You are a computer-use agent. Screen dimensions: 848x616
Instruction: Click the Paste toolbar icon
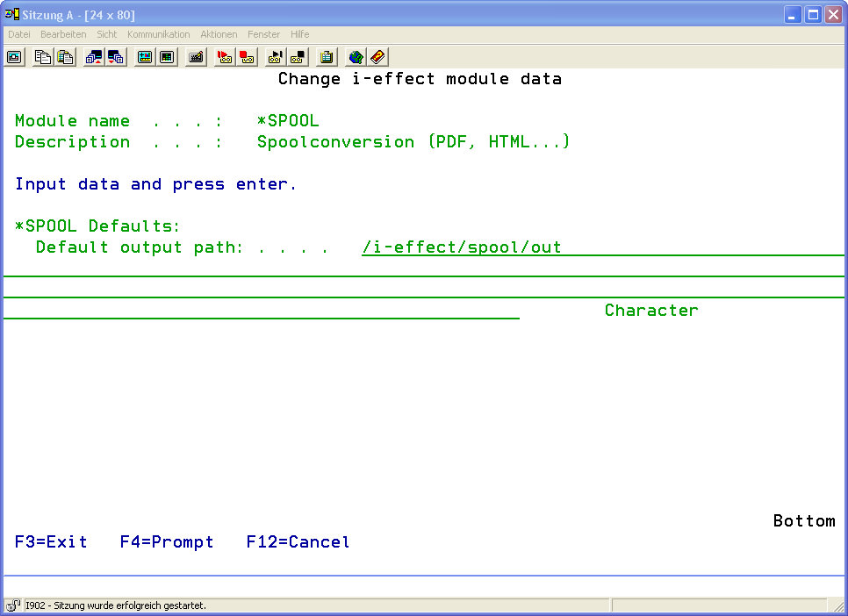pyautogui.click(x=65, y=57)
